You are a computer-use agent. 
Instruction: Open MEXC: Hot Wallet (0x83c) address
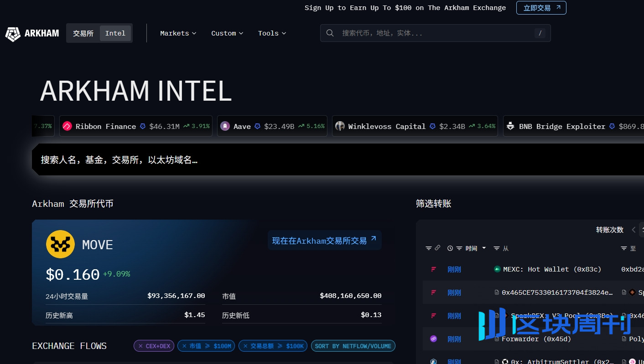coord(552,269)
